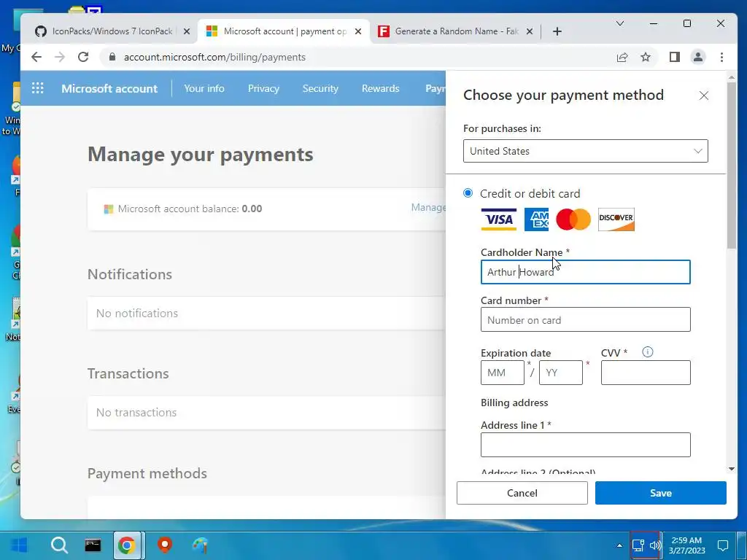Click the Card number input field
The width and height of the screenshot is (747, 560).
point(586,319)
